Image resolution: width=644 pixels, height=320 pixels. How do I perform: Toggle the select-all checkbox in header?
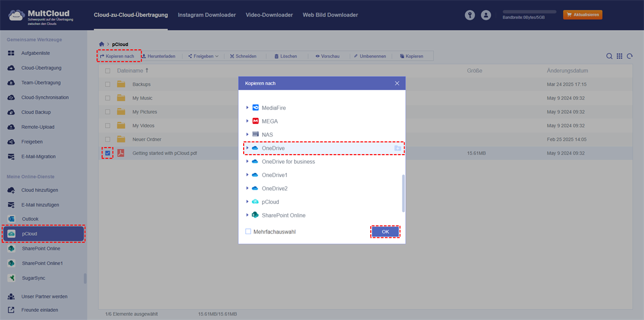(108, 71)
